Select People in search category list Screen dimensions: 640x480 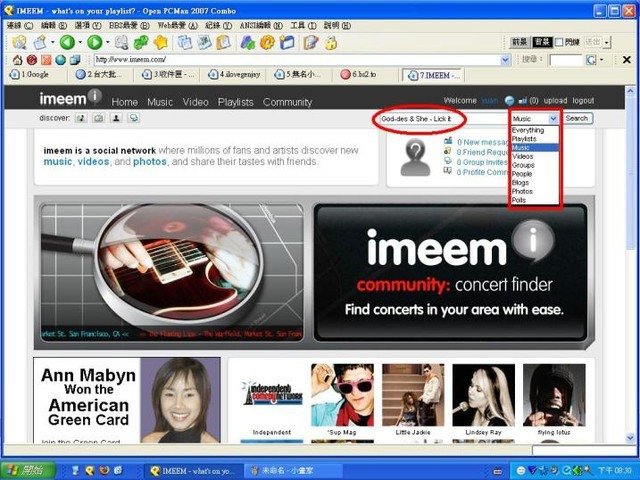(x=535, y=174)
